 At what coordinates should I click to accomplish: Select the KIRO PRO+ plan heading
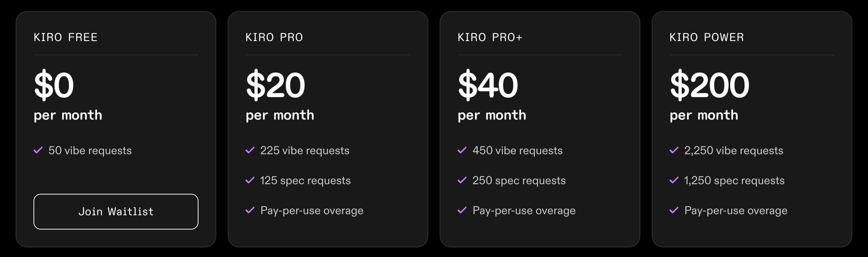click(x=490, y=37)
